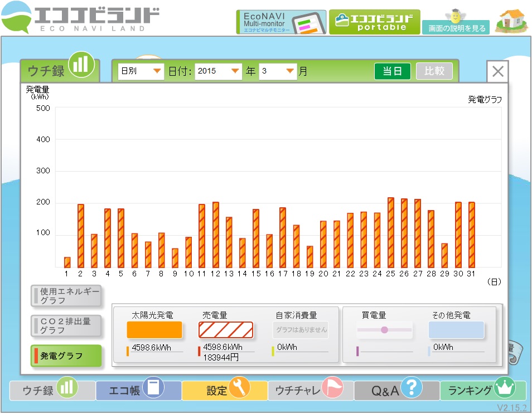Open Q&A in bottom navigation
This screenshot has width=532, height=414.
click(x=397, y=390)
